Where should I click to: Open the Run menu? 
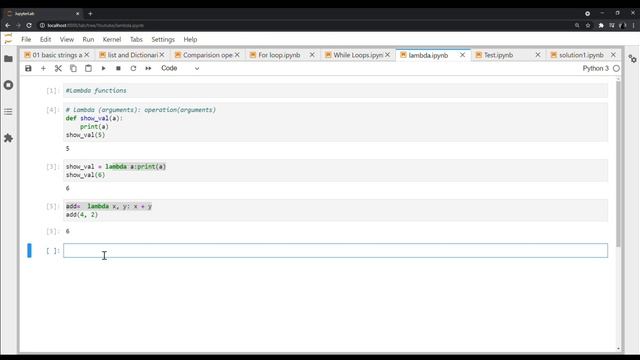pos(88,40)
